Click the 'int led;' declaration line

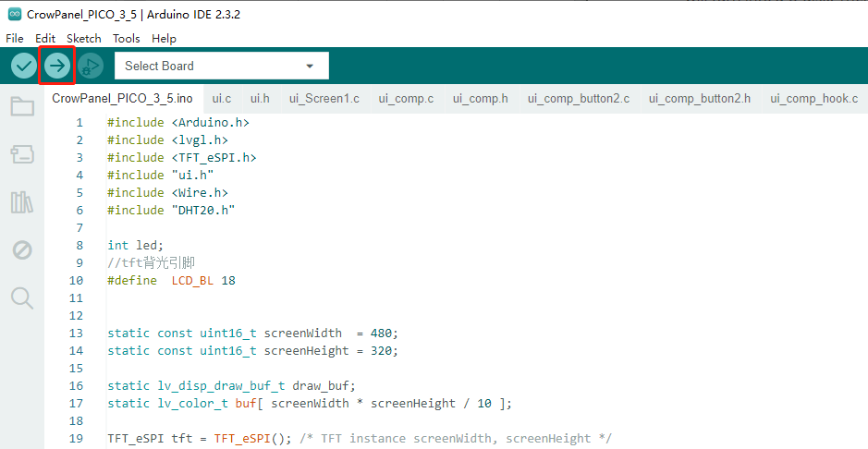click(x=136, y=246)
